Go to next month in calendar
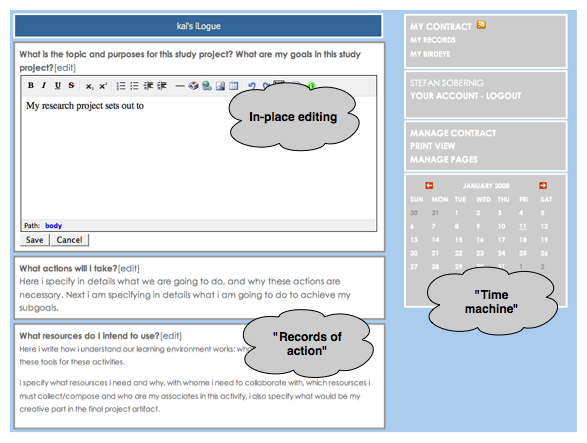 (543, 185)
